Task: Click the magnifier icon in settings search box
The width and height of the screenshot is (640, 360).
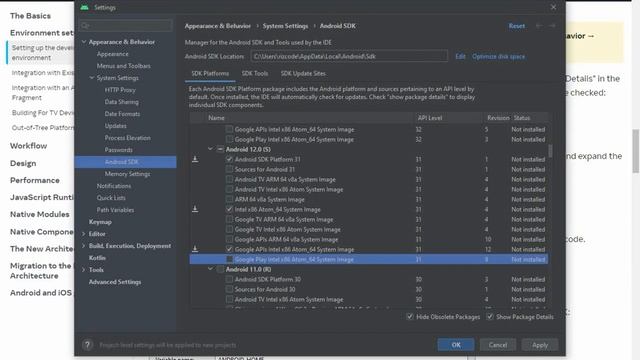Action: [x=85, y=26]
